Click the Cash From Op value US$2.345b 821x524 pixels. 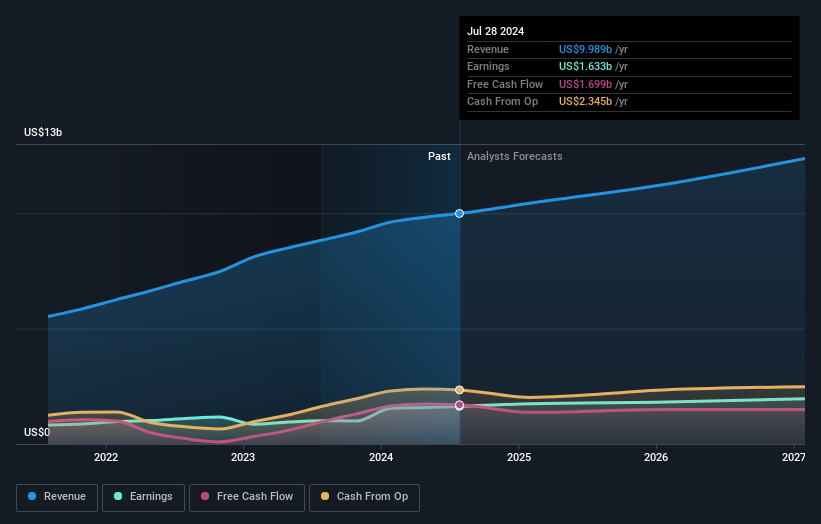pyautogui.click(x=585, y=102)
